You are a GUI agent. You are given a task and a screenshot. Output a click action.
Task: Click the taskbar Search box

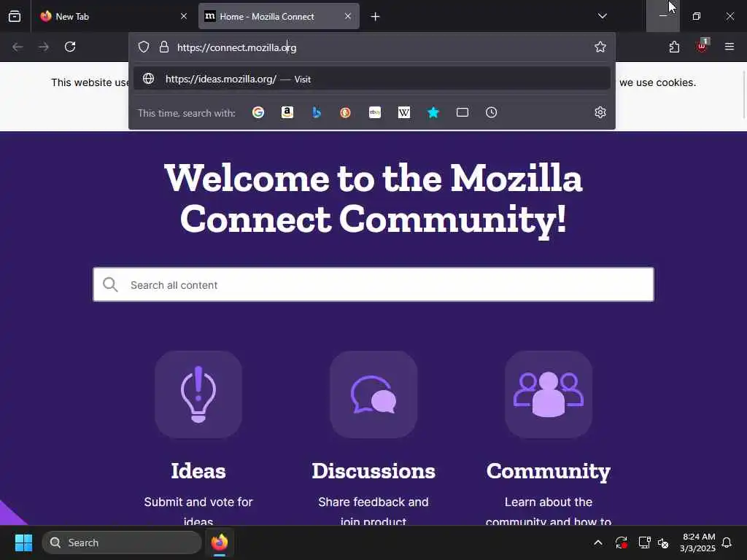click(122, 542)
